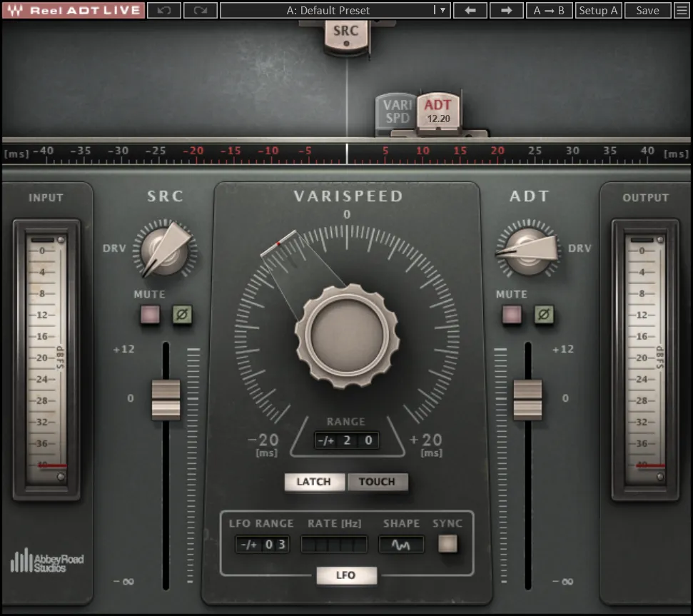Toggle the ADT phase invert Ø icon
This screenshot has height=616, width=693.
coord(543,315)
